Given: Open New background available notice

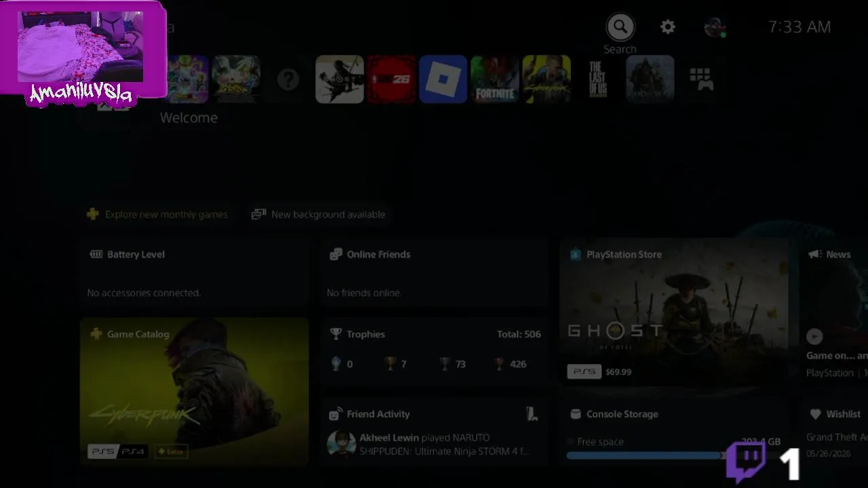Looking at the screenshot, I should coord(318,214).
